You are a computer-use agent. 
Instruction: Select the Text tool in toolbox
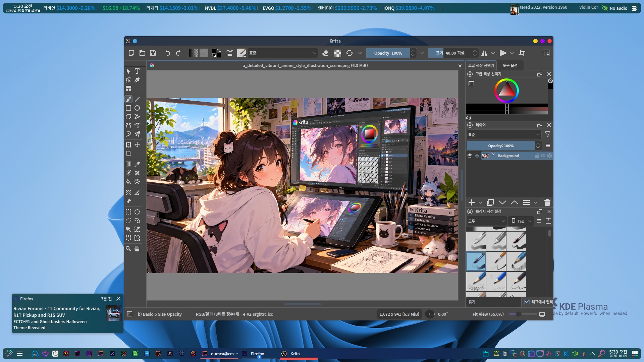[137, 71]
